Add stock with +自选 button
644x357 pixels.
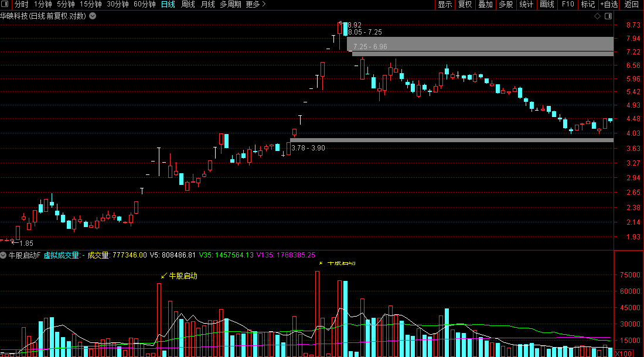click(x=609, y=5)
